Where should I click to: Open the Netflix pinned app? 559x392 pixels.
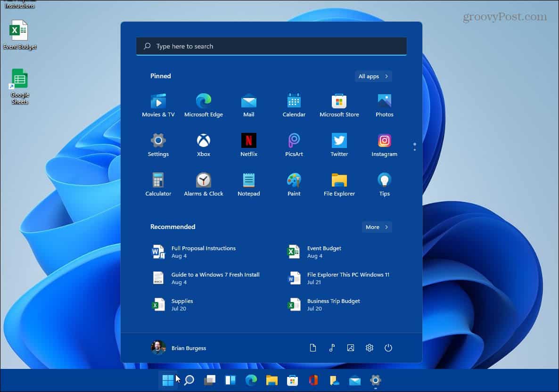tap(248, 140)
